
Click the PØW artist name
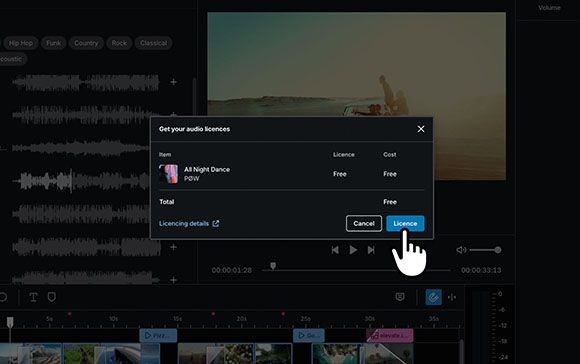(192, 178)
